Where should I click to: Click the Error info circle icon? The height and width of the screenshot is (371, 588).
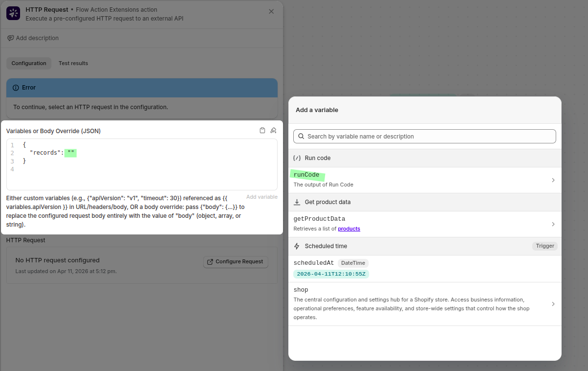16,88
